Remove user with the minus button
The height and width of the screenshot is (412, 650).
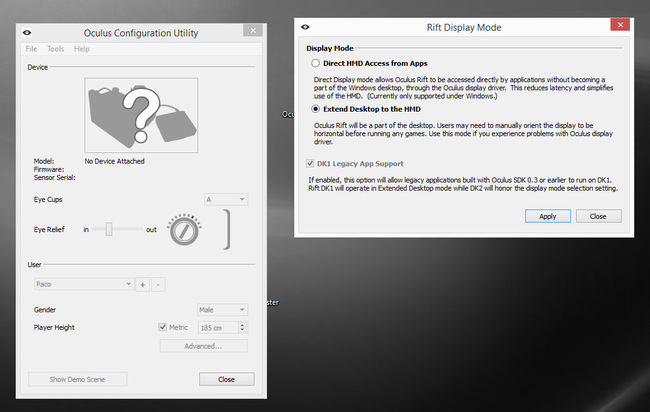158,285
